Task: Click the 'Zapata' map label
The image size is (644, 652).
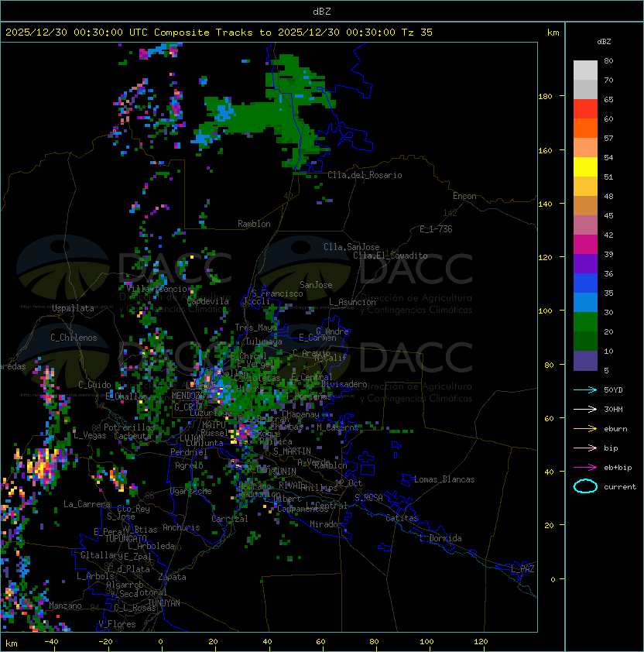Action: (172, 577)
